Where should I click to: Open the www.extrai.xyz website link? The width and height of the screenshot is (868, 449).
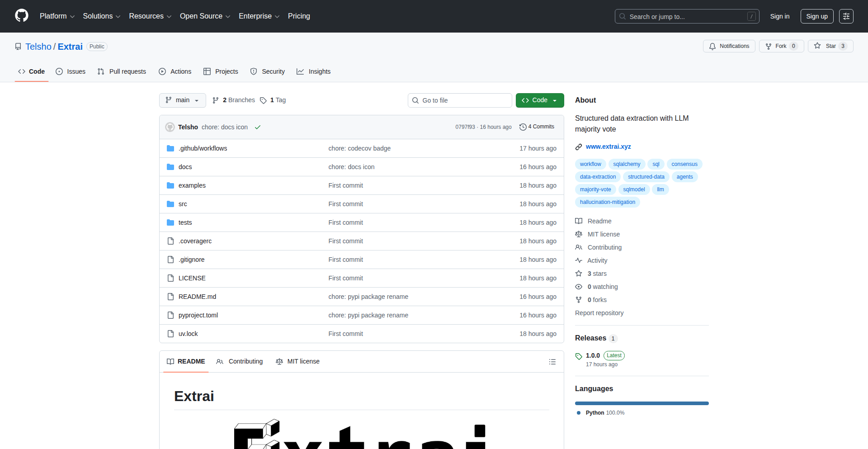(x=609, y=147)
